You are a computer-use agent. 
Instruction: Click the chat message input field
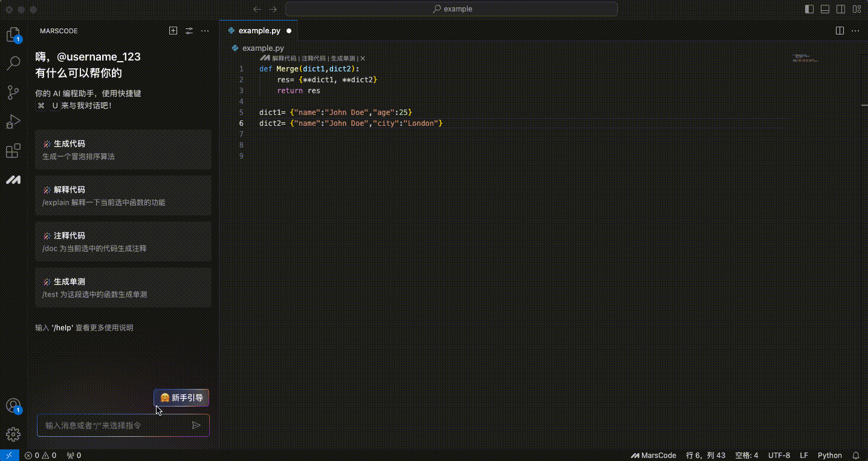pyautogui.click(x=115, y=425)
